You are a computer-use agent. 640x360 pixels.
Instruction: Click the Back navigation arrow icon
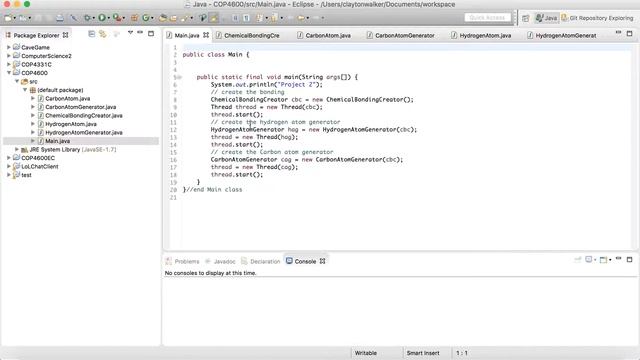(301, 18)
